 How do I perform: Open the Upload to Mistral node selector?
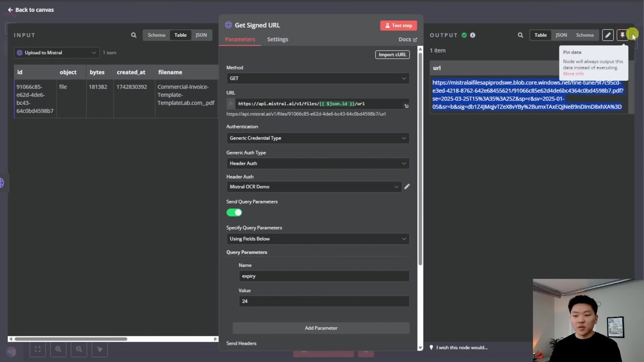tap(57, 53)
